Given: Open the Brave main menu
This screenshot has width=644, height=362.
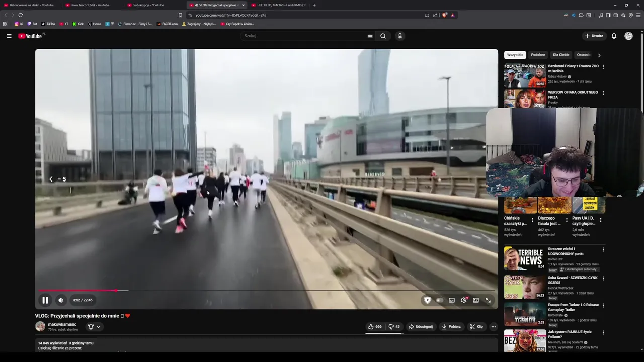Looking at the screenshot, I should (x=638, y=15).
